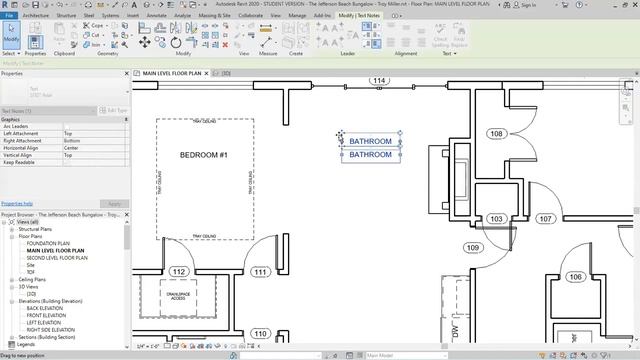Click the shopping cart icon in title bar

click(565, 5)
